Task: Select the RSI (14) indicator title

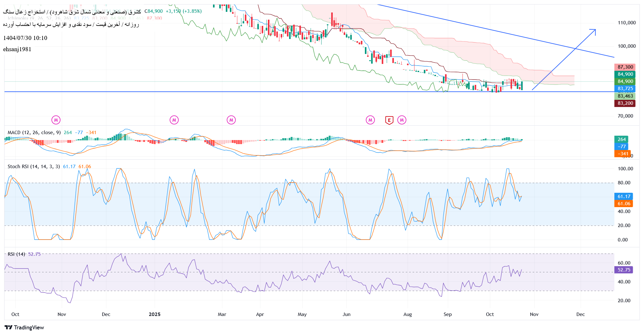Action: 16,254
